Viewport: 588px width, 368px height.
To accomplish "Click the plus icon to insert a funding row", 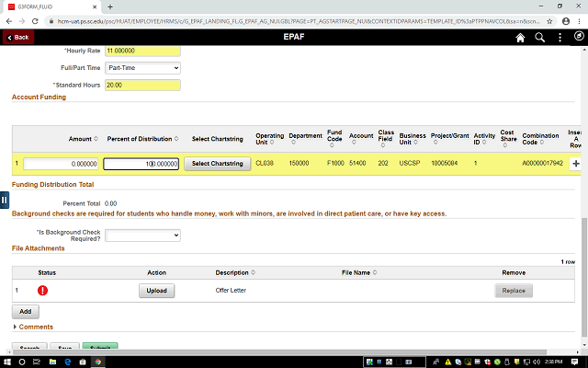I will (x=576, y=164).
